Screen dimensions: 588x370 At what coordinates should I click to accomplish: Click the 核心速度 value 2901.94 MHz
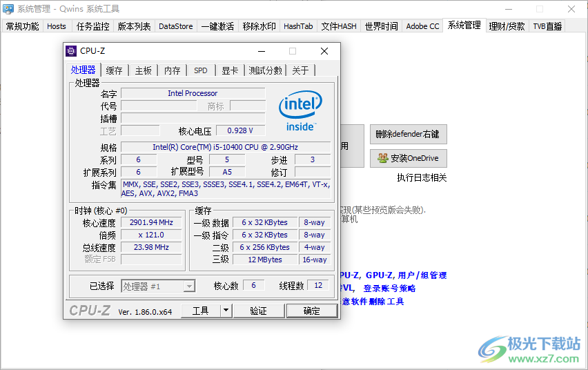[151, 222]
